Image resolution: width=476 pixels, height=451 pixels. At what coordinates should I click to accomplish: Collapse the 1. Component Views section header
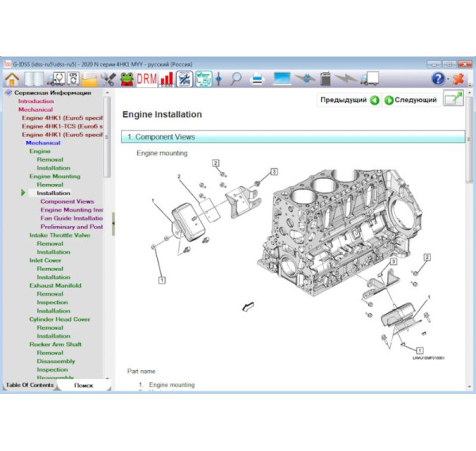[294, 137]
